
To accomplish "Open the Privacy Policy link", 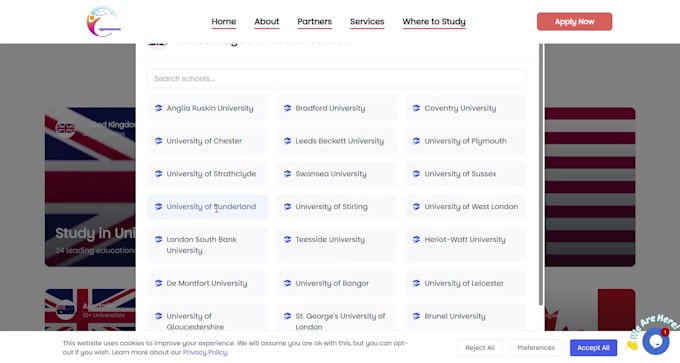I will point(205,352).
